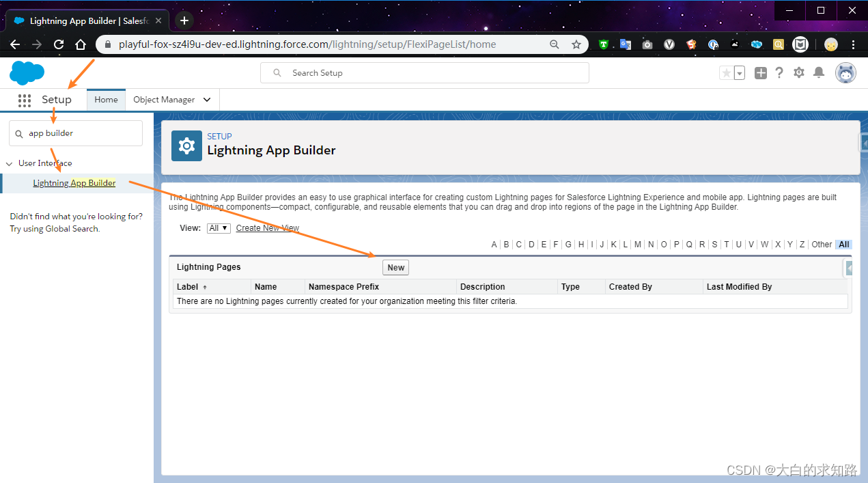Filter list by letter S
Image resolution: width=868 pixels, height=483 pixels.
click(714, 245)
